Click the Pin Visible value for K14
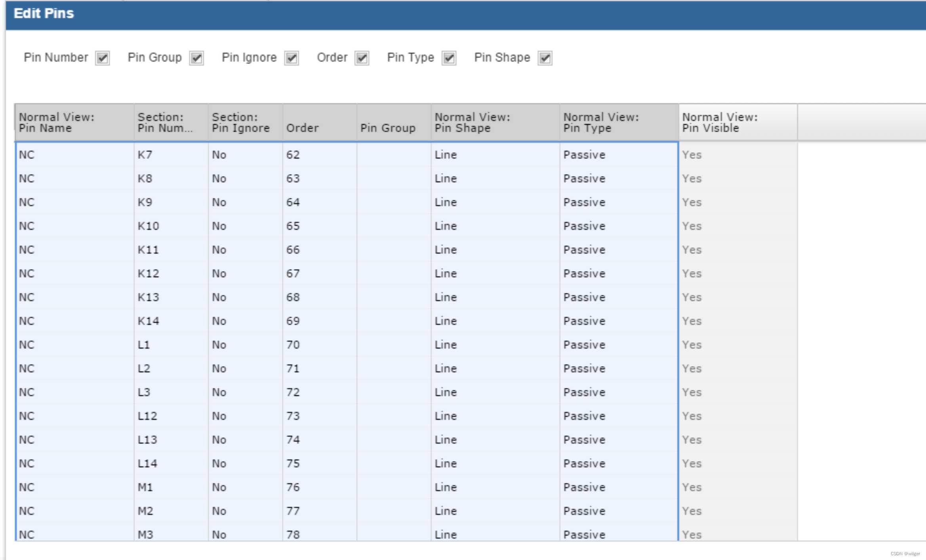926x560 pixels. pyautogui.click(x=737, y=321)
